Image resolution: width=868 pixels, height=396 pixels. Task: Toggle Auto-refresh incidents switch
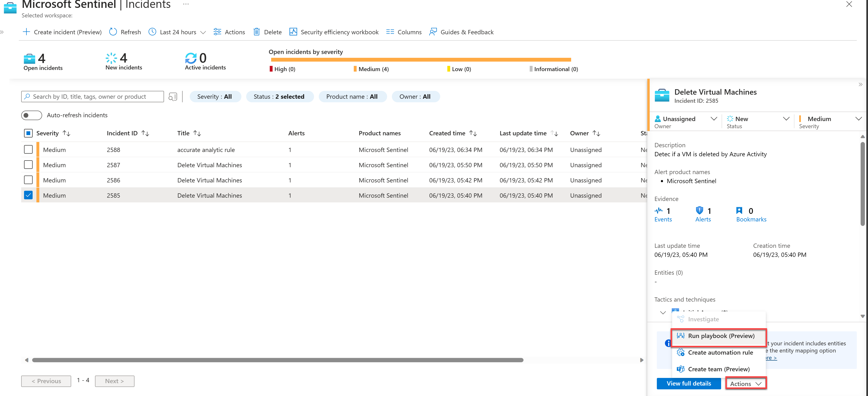pos(31,115)
